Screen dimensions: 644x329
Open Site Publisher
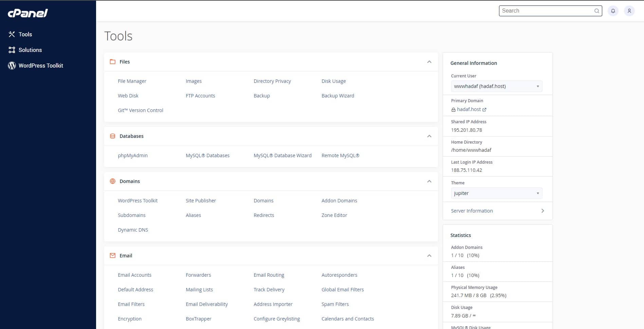[201, 201]
